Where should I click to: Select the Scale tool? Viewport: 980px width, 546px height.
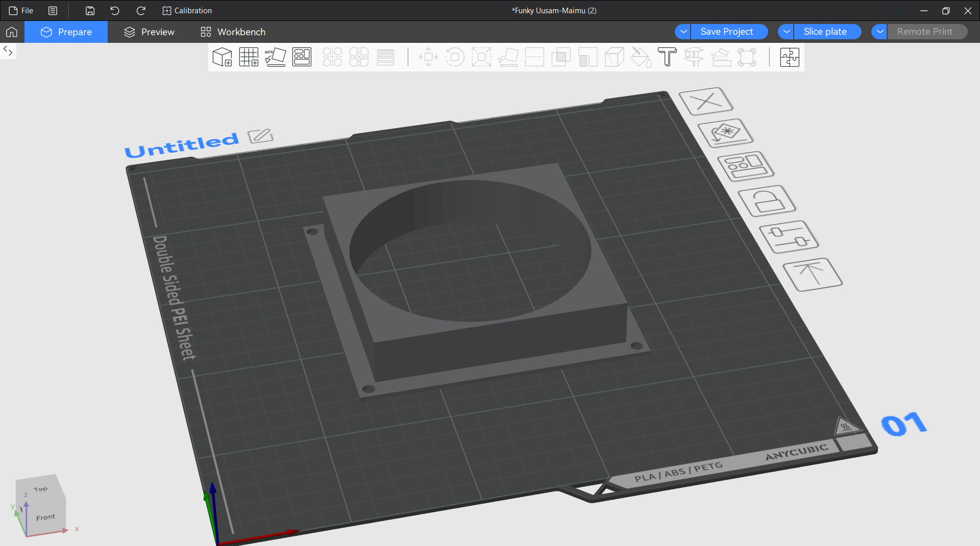tap(481, 57)
